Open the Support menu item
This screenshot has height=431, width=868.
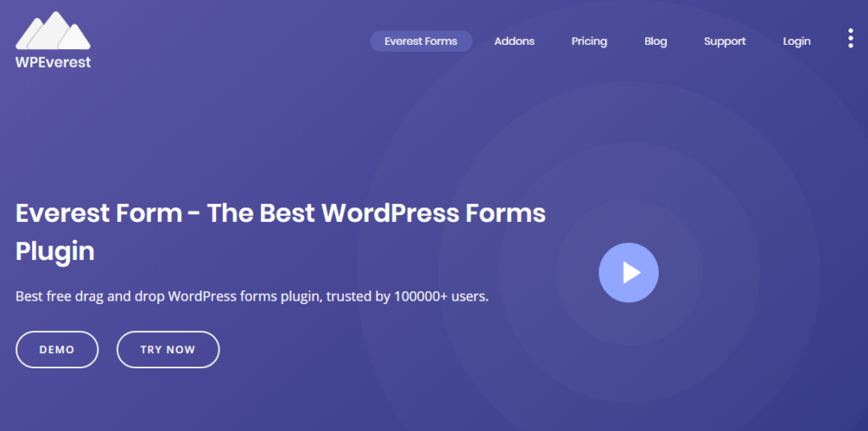725,41
